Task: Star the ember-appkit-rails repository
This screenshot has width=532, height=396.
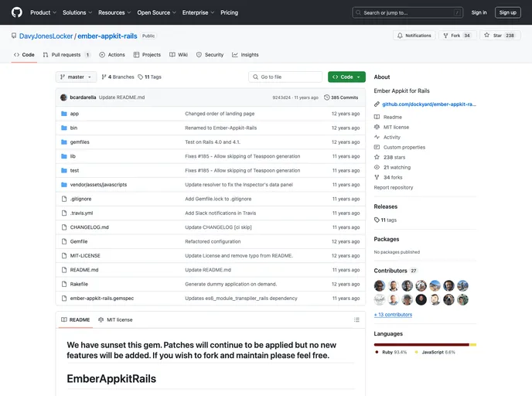Action: tap(500, 36)
